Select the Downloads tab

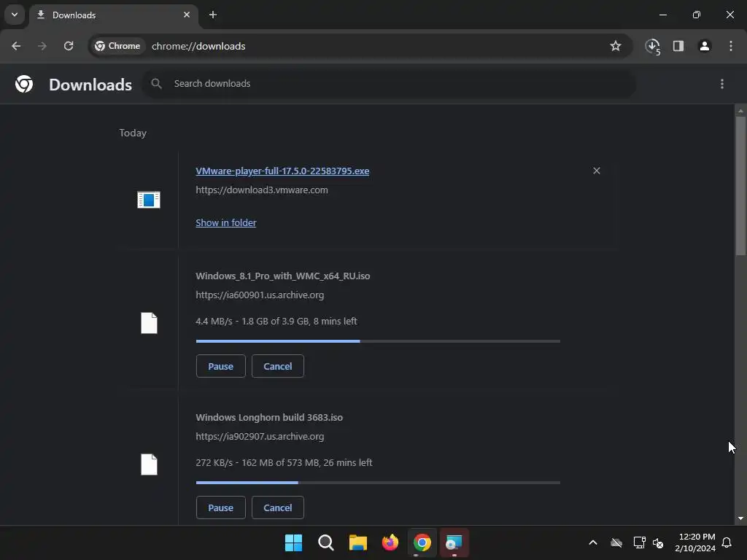113,15
